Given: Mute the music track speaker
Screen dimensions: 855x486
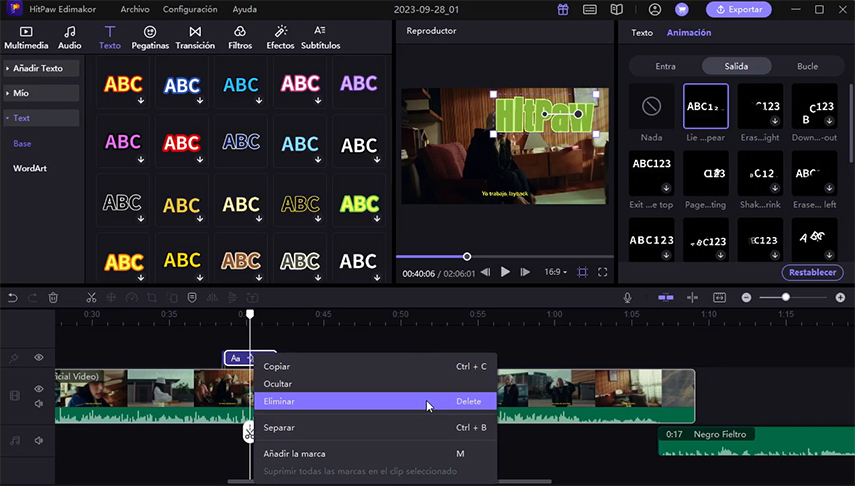Looking at the screenshot, I should tap(39, 441).
